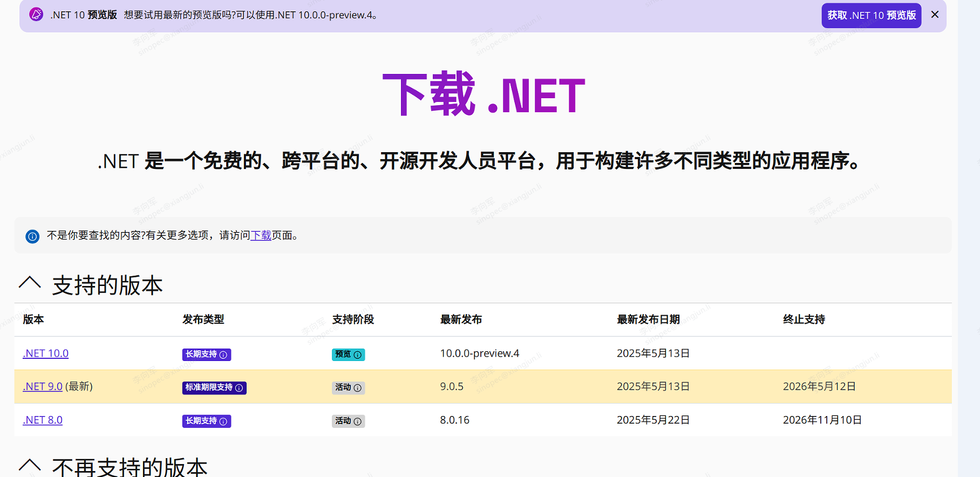Click the 下载 .NET page heading

(484, 94)
